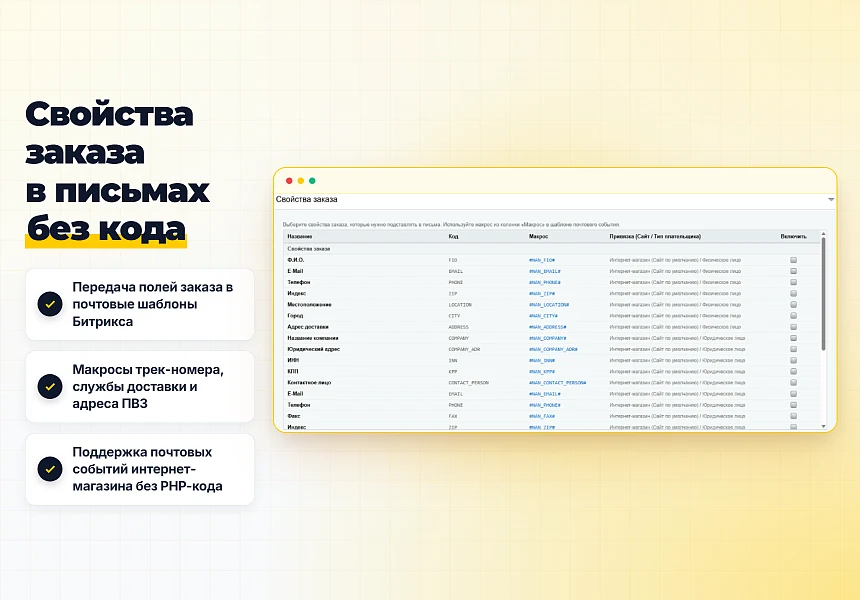Click the CITY code cell
The width and height of the screenshot is (860, 600).
pyautogui.click(x=454, y=316)
